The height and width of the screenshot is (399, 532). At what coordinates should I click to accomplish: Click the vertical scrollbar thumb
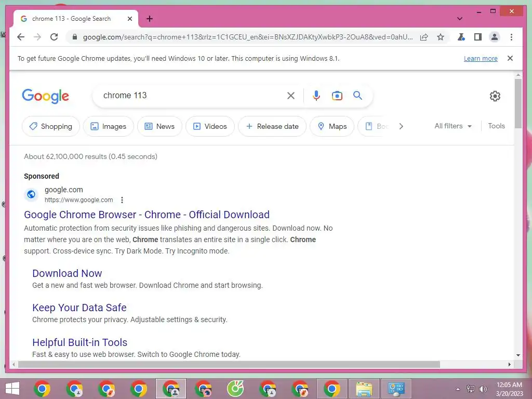[518, 103]
